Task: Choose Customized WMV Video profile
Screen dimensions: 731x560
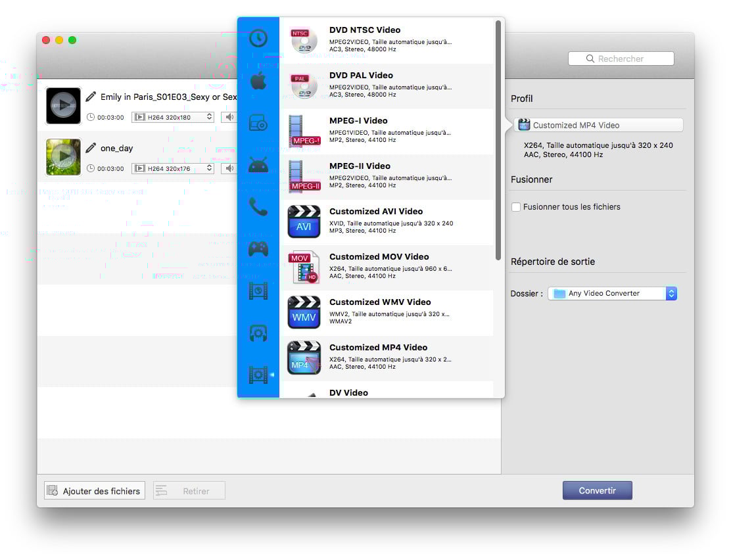Action: [x=386, y=313]
